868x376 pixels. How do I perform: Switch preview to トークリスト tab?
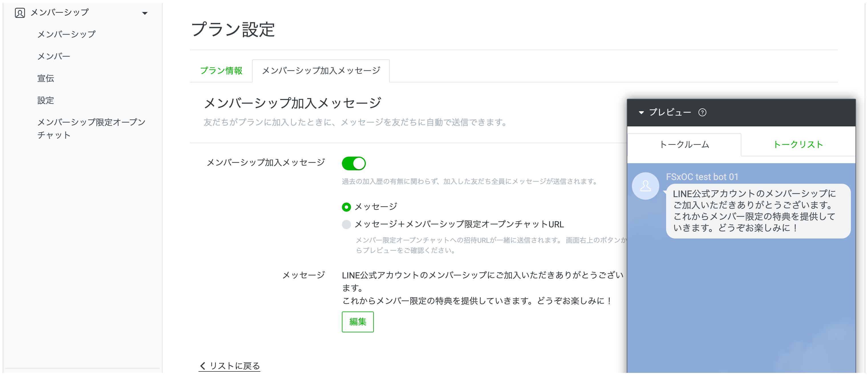point(798,145)
